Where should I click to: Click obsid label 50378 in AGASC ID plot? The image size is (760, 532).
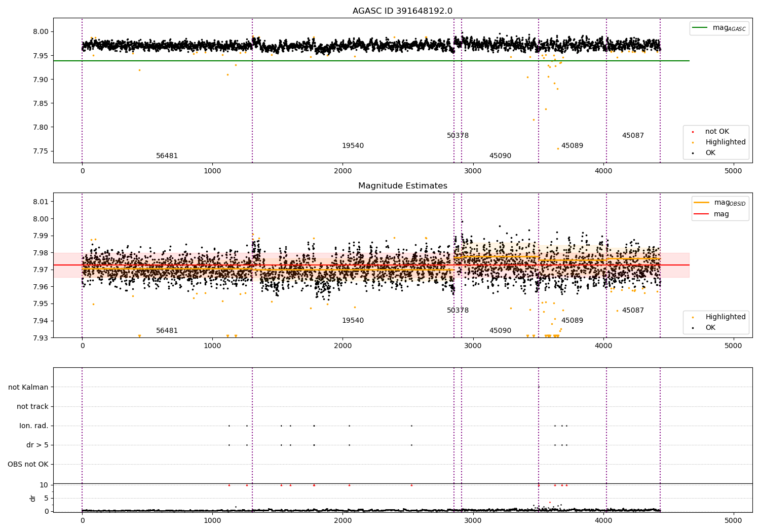point(458,136)
